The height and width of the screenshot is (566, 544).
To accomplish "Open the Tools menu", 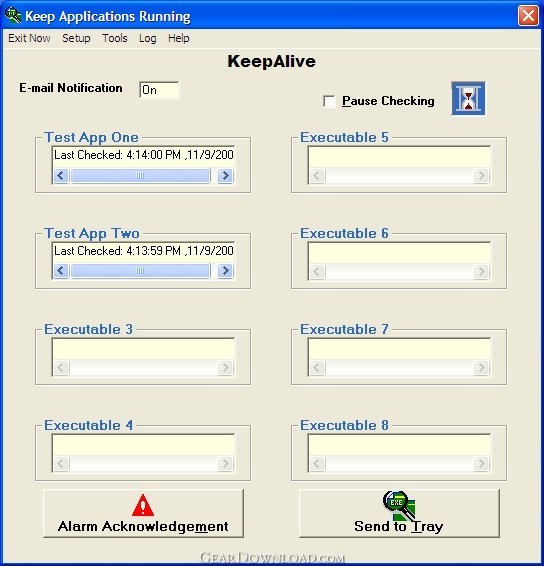I will tap(115, 38).
